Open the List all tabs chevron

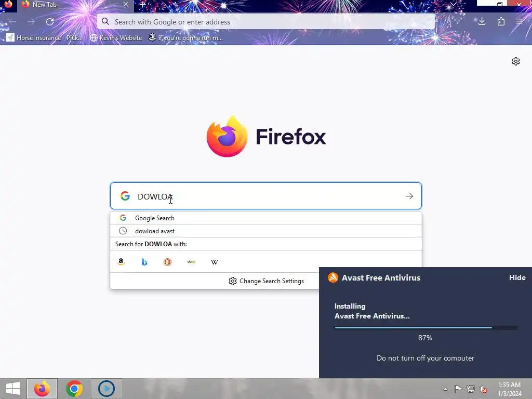click(x=453, y=4)
